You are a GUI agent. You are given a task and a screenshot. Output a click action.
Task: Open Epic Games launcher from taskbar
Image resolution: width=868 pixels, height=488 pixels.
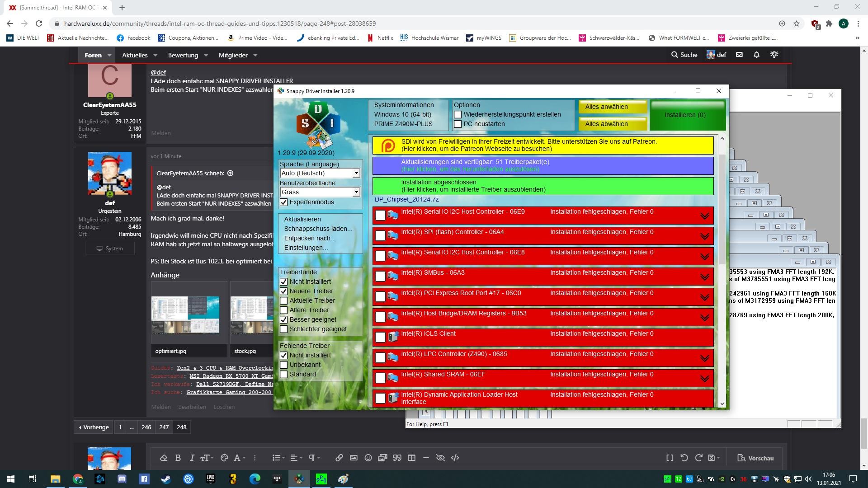click(211, 479)
